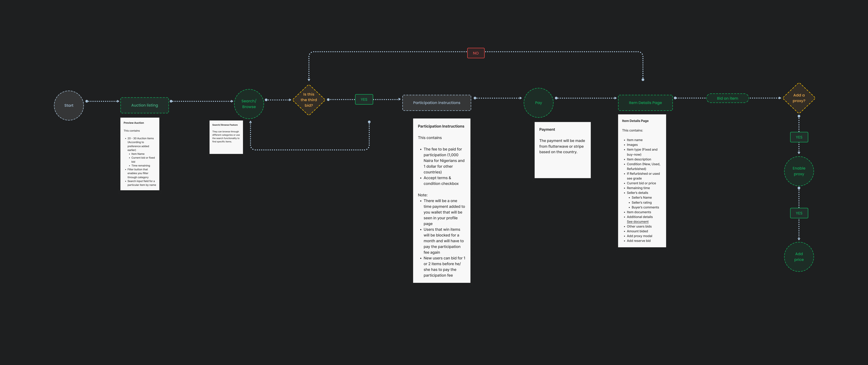Click the YES label below Add a proxy diamond
The width and height of the screenshot is (868, 365).
[x=799, y=137]
